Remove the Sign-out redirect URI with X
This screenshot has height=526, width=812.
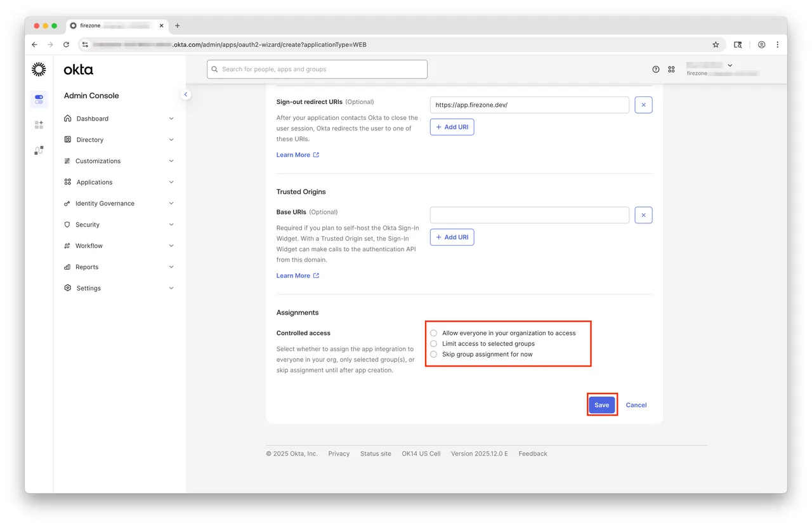pyautogui.click(x=643, y=105)
